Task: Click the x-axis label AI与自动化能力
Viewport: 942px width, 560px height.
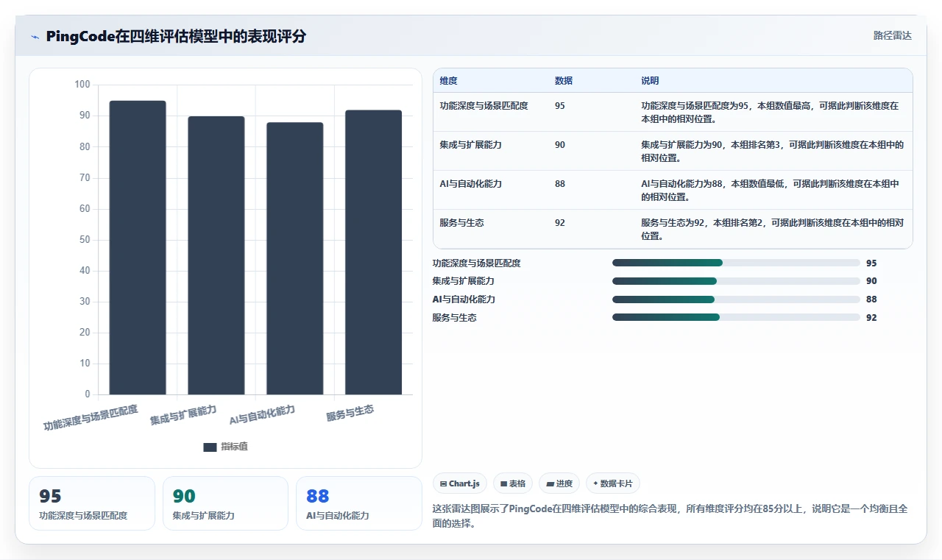Action: pos(262,415)
